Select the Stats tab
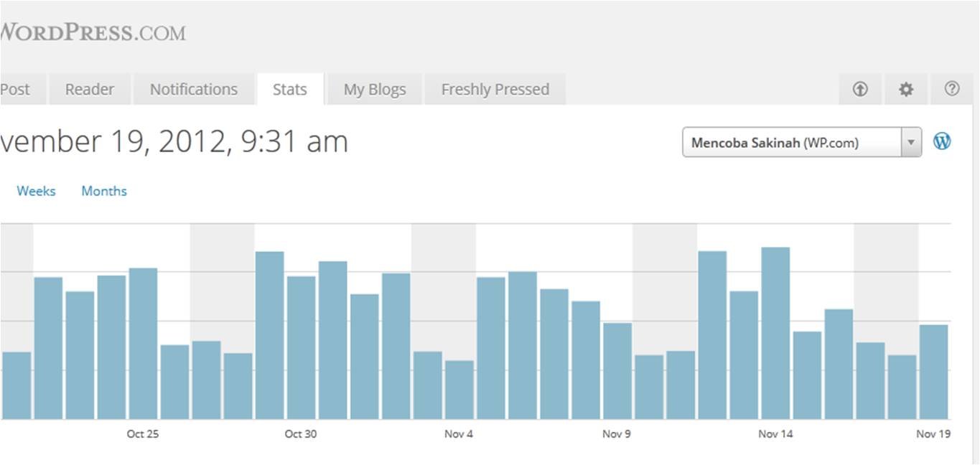 tap(290, 90)
